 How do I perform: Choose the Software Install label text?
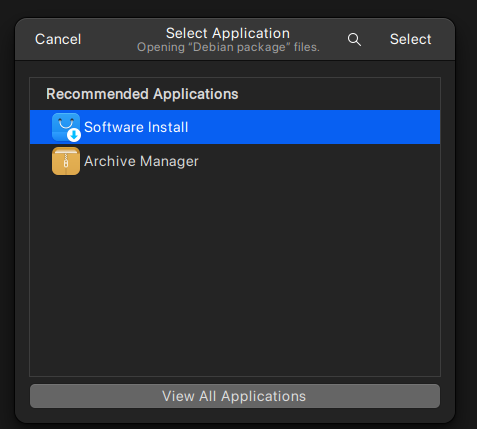[136, 127]
